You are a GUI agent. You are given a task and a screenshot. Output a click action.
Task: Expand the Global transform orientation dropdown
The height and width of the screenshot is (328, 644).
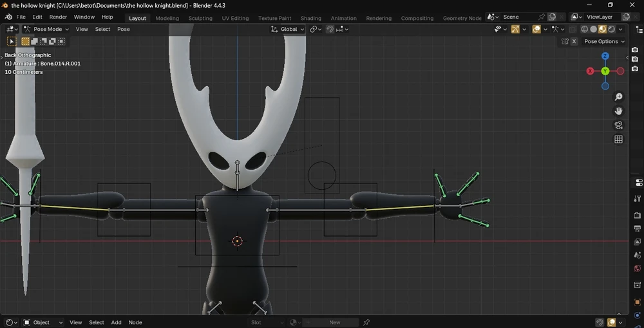point(287,29)
